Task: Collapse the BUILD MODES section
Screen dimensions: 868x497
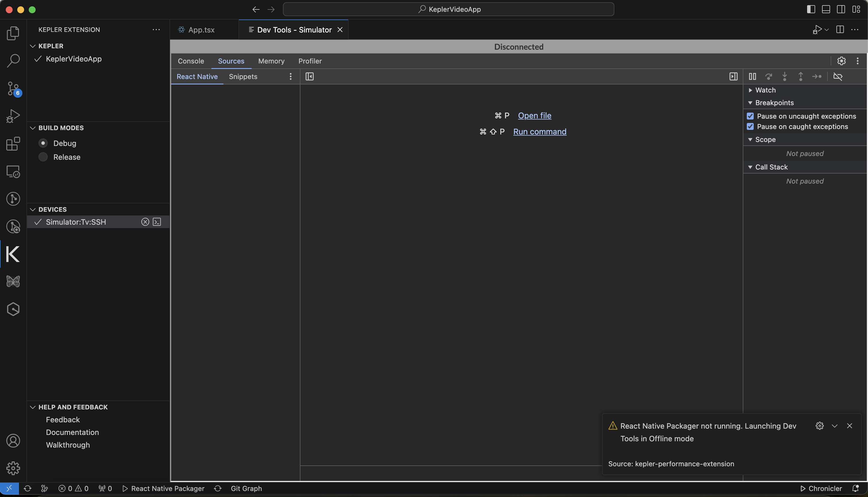Action: (33, 128)
